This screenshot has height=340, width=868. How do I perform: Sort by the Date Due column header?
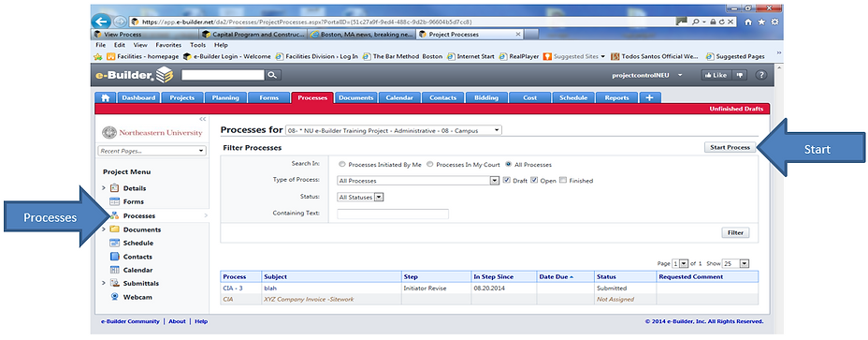click(x=556, y=276)
